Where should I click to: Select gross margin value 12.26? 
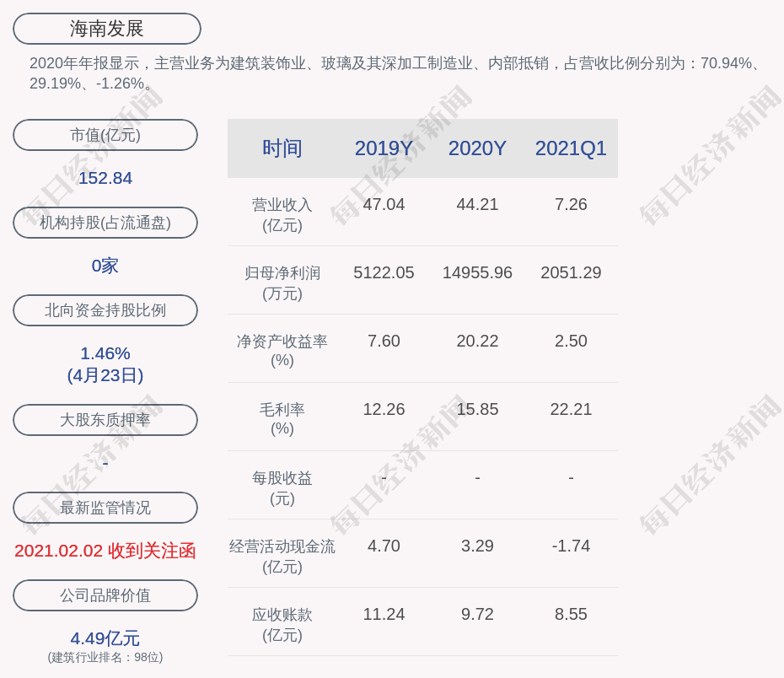pyautogui.click(x=384, y=410)
